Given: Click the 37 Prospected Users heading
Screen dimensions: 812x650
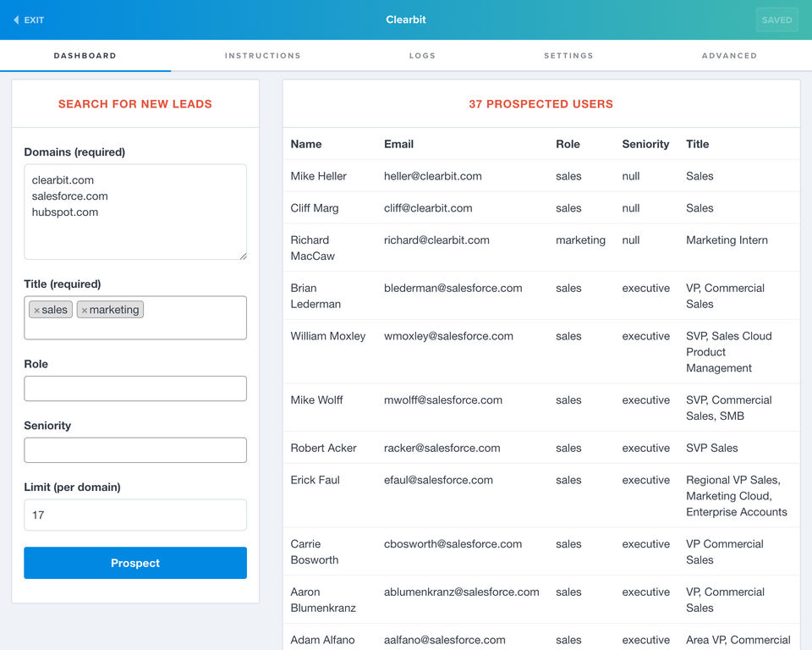Looking at the screenshot, I should click(541, 103).
